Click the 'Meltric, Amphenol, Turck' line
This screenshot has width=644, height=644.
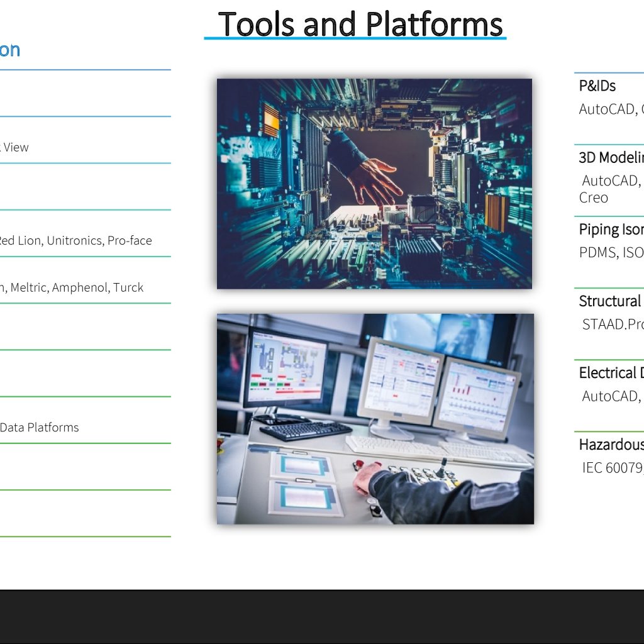point(77,287)
